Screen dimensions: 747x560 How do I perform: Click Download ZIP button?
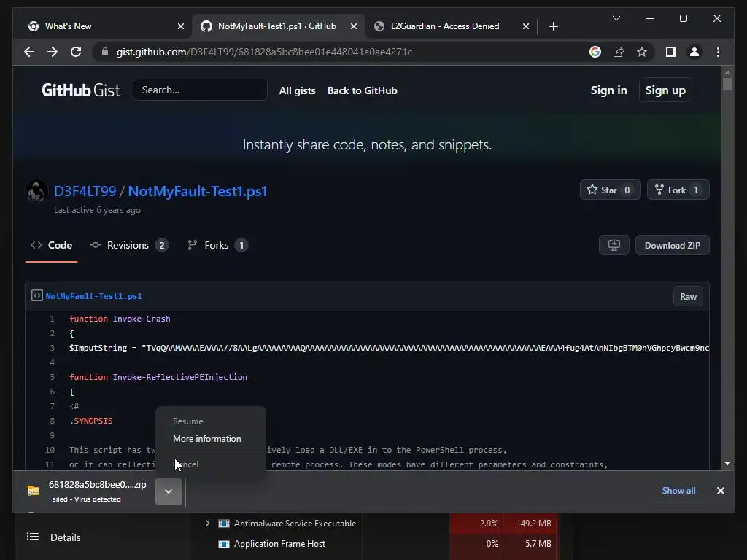pos(672,245)
